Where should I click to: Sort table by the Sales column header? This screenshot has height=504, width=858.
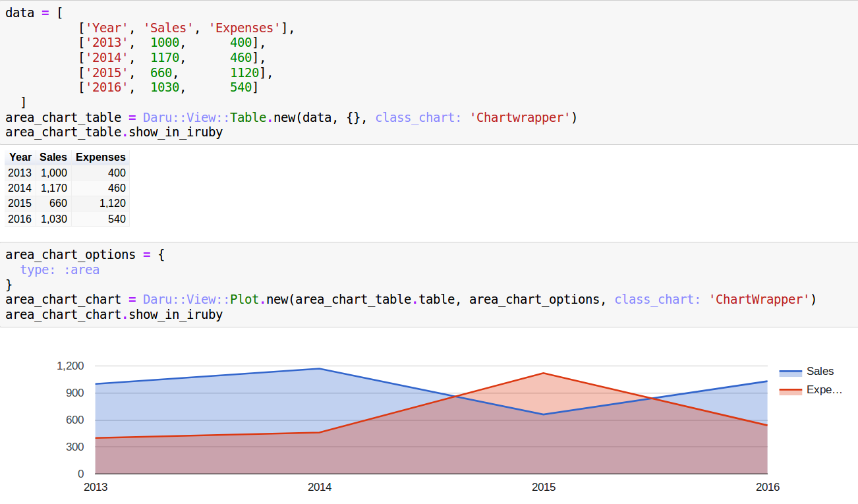coord(53,157)
